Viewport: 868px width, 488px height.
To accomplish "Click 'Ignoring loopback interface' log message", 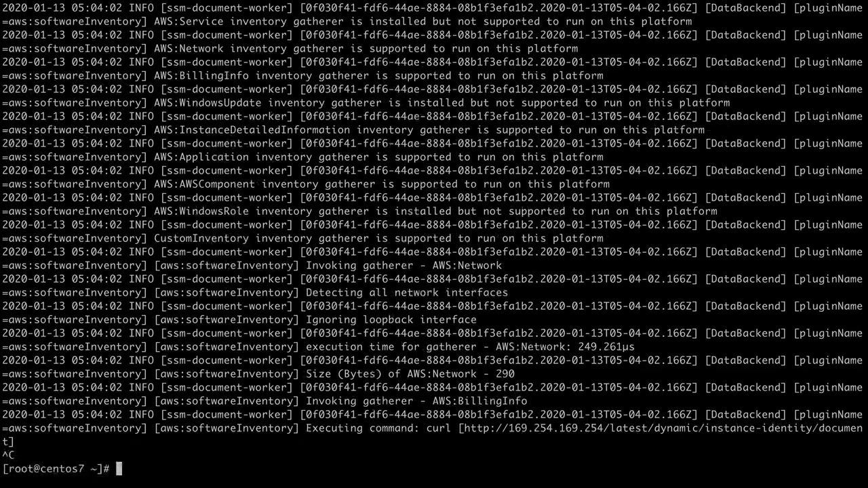I will [391, 319].
